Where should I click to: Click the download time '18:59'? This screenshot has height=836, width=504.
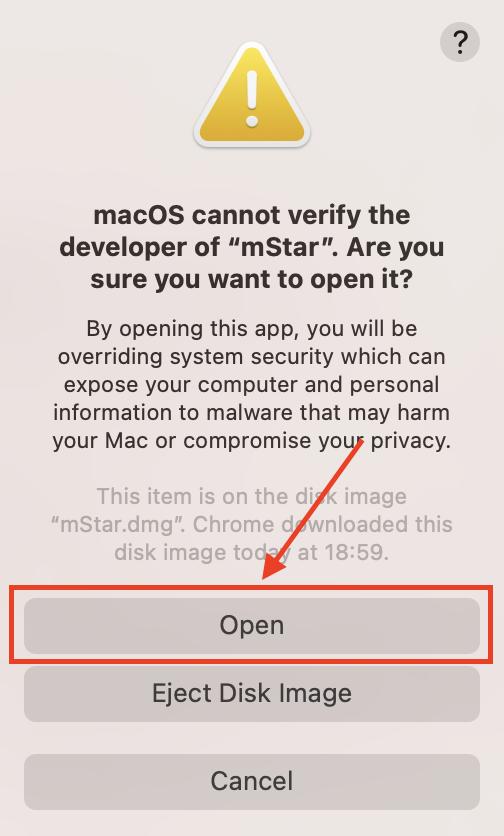click(357, 552)
